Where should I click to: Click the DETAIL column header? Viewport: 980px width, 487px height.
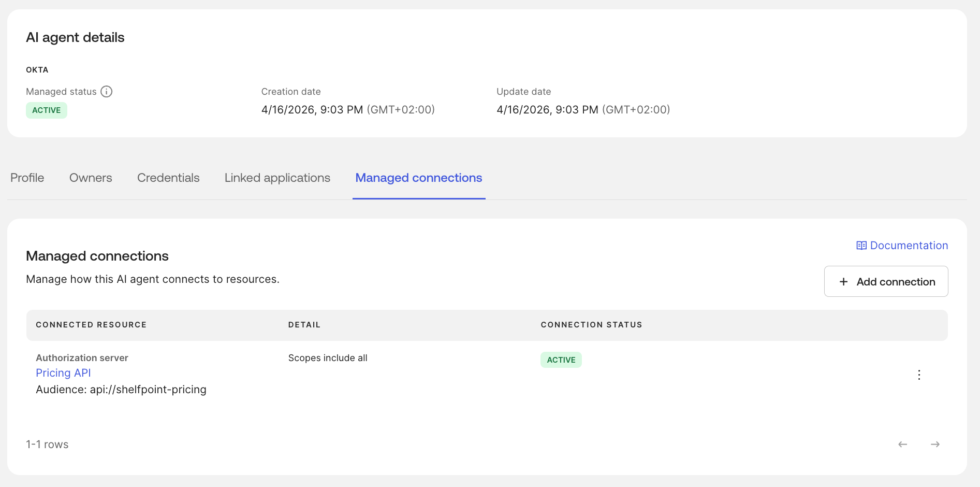tap(304, 325)
